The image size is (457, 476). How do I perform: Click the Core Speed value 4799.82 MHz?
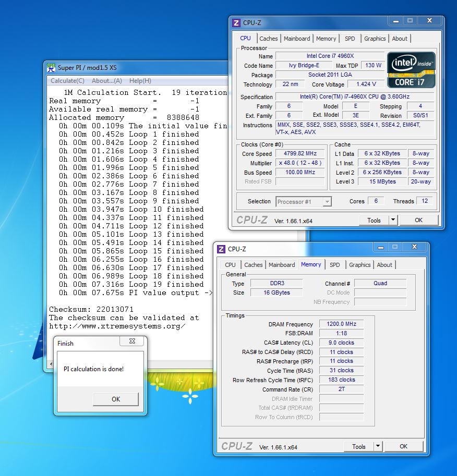(300, 154)
